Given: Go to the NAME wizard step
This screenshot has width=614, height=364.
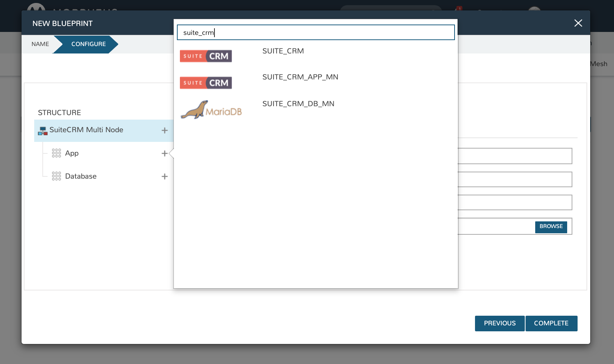Looking at the screenshot, I should [x=40, y=44].
